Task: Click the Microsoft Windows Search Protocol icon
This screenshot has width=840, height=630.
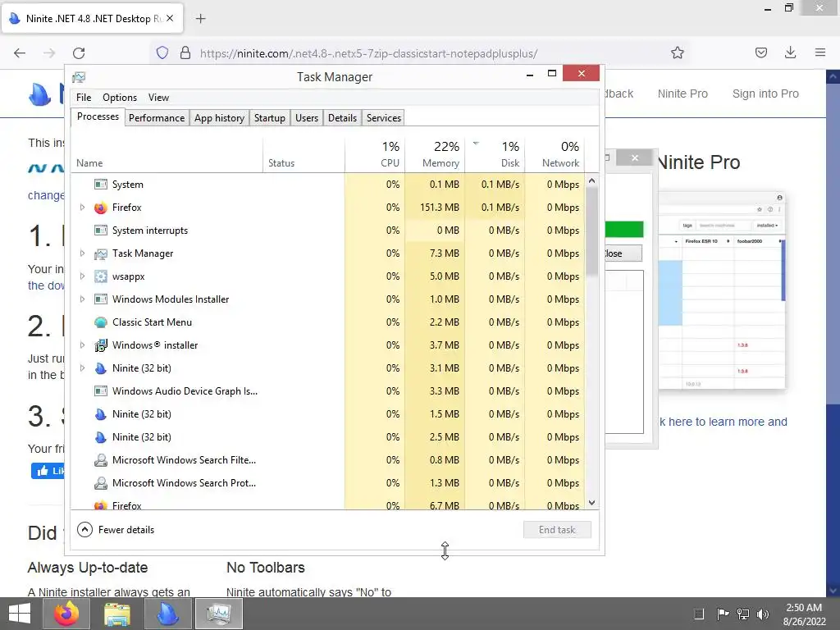Action: pos(100,483)
